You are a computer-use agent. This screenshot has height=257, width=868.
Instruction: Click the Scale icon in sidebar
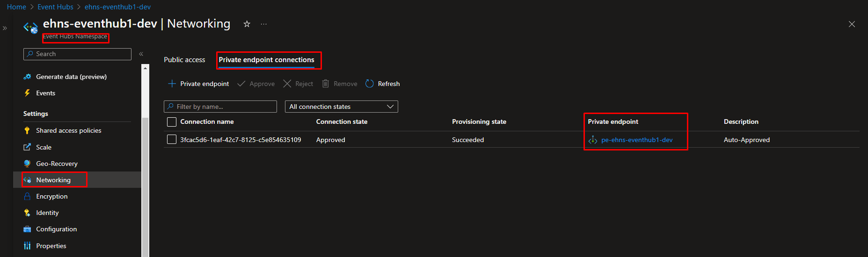pyautogui.click(x=27, y=147)
